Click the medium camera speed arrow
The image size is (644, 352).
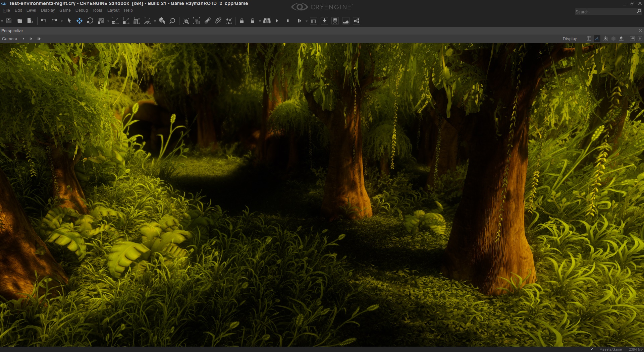(x=31, y=39)
